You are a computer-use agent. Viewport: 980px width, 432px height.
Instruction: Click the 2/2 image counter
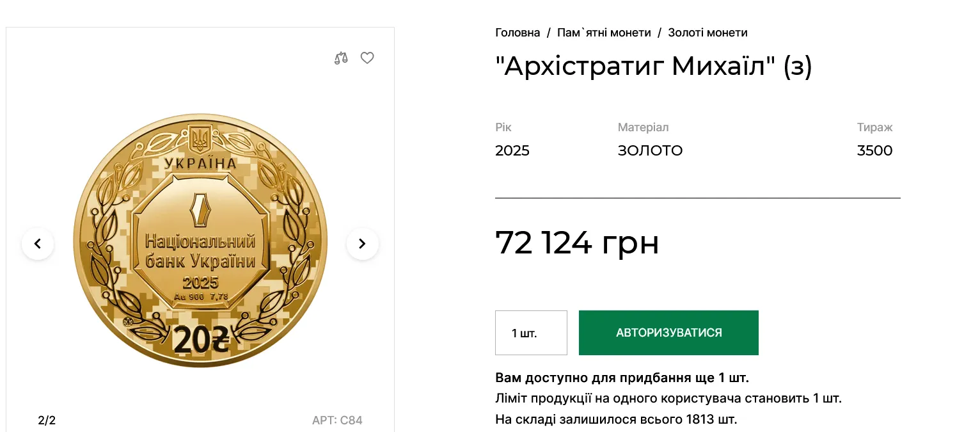(45, 420)
